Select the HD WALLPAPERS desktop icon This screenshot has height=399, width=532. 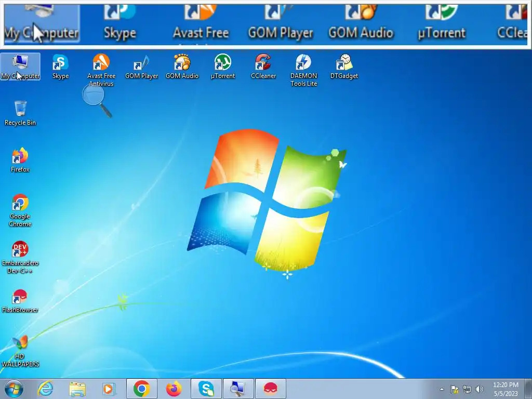tap(20, 351)
